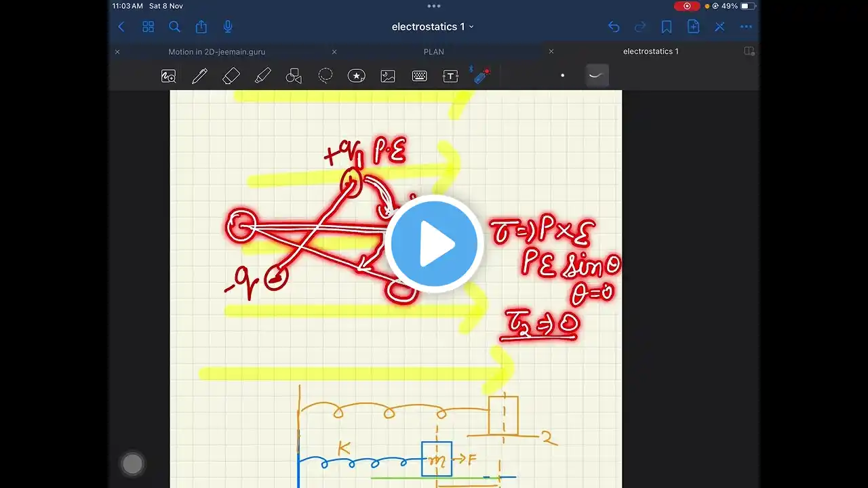Select the Pen tool
This screenshot has height=488, width=868.
click(x=199, y=75)
